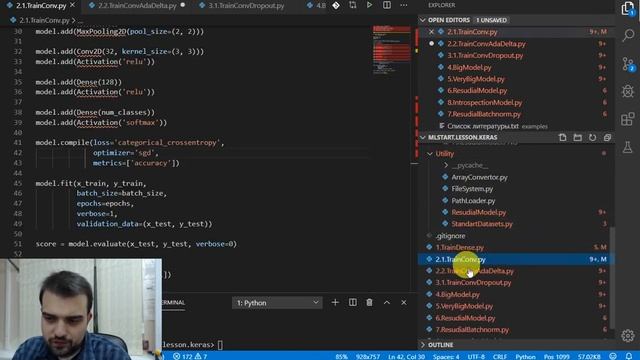640x360 pixels.
Task: Open StandartDatasets.py in Utility folder
Action: tap(482, 224)
